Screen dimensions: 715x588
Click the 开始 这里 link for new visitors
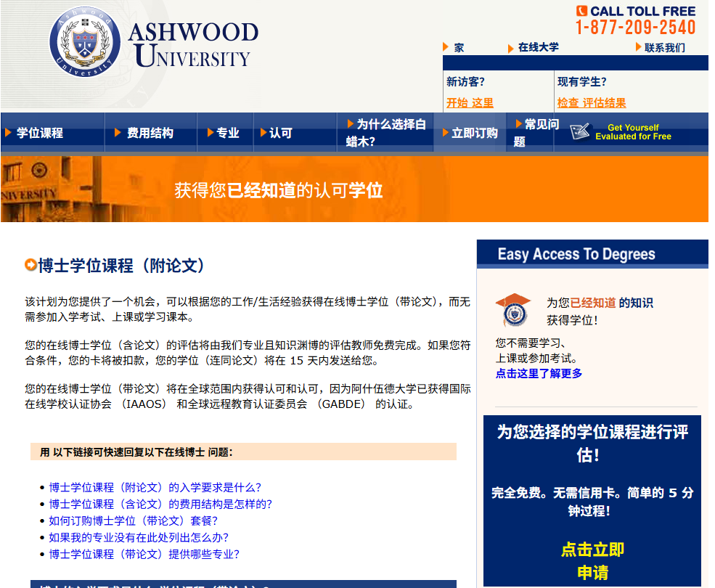(x=470, y=103)
